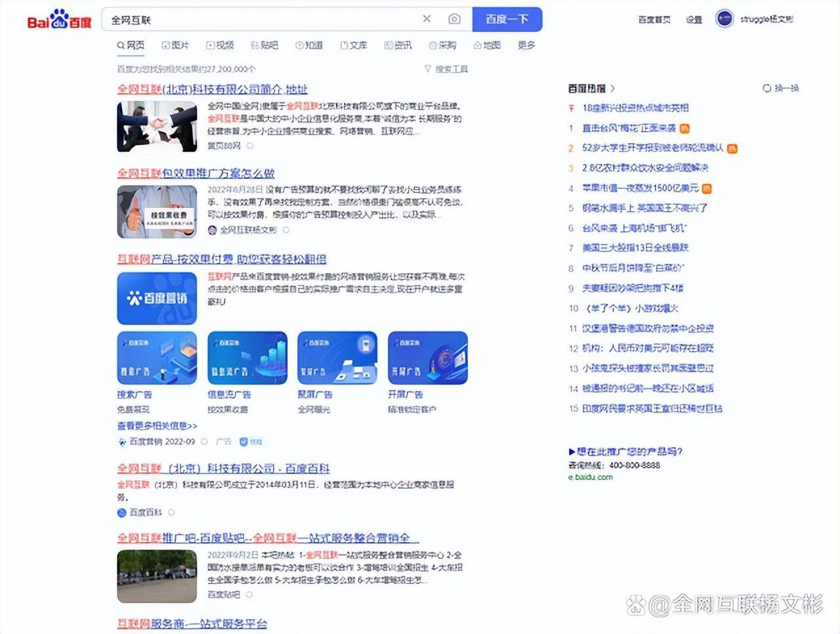Viewport: 840px width, 634px height.
Task: Open hot search 机构:人民币对美元可能存在超贬
Action: [648, 348]
